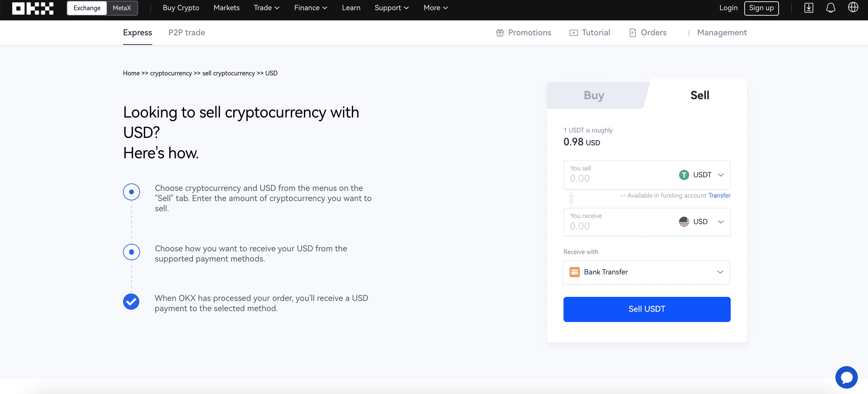
Task: Open the notifications bell icon
Action: [x=831, y=8]
